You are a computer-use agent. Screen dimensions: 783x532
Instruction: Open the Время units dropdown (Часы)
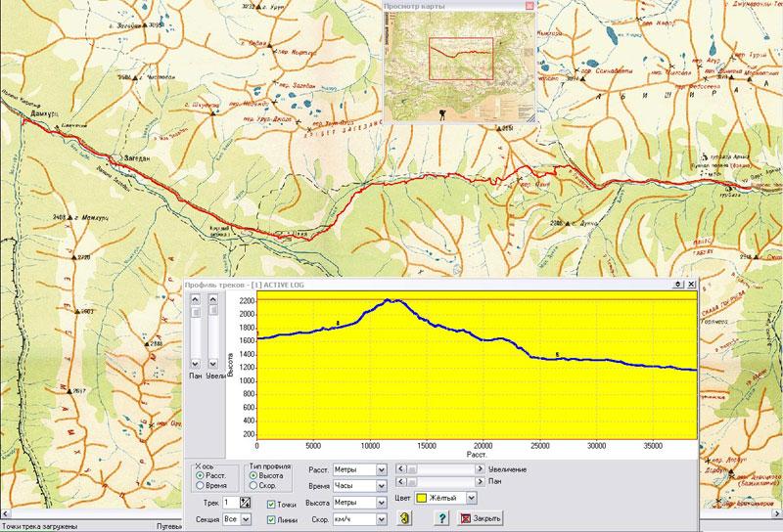click(382, 486)
